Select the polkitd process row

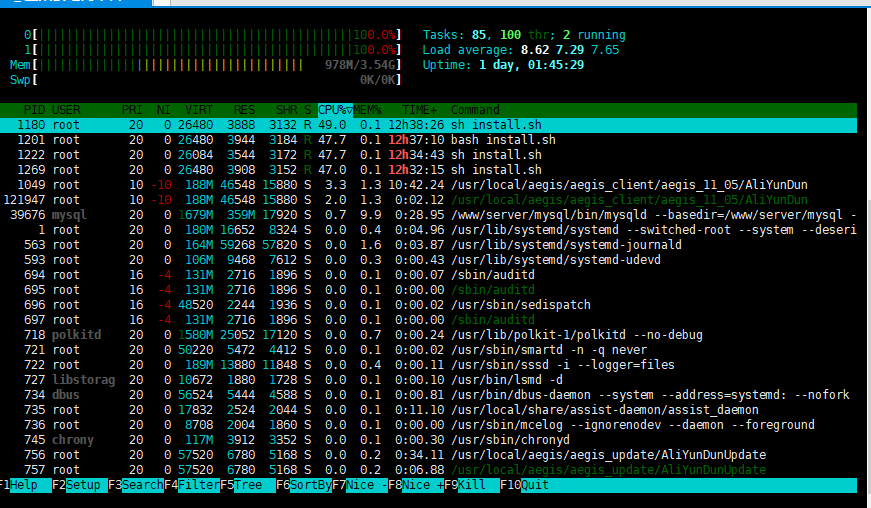click(428, 335)
